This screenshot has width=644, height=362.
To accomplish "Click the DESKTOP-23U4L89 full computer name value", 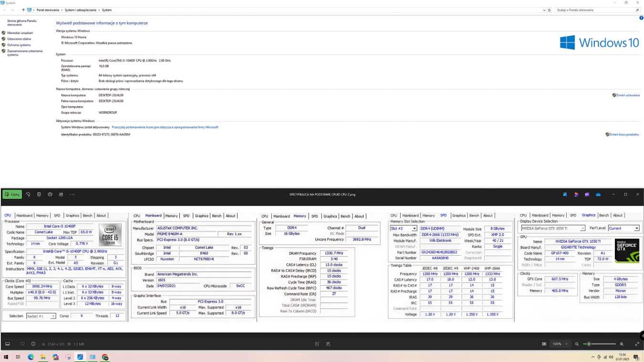I will tap(111, 101).
